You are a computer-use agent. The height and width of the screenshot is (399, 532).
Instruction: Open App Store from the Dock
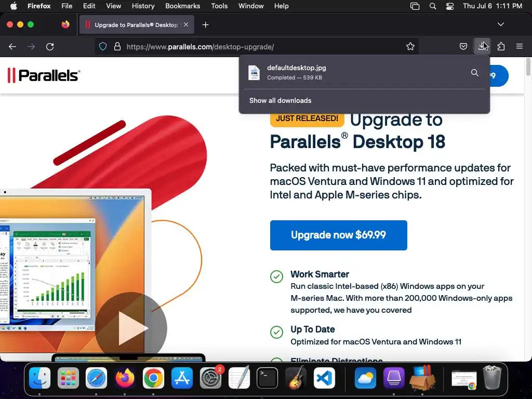point(182,378)
